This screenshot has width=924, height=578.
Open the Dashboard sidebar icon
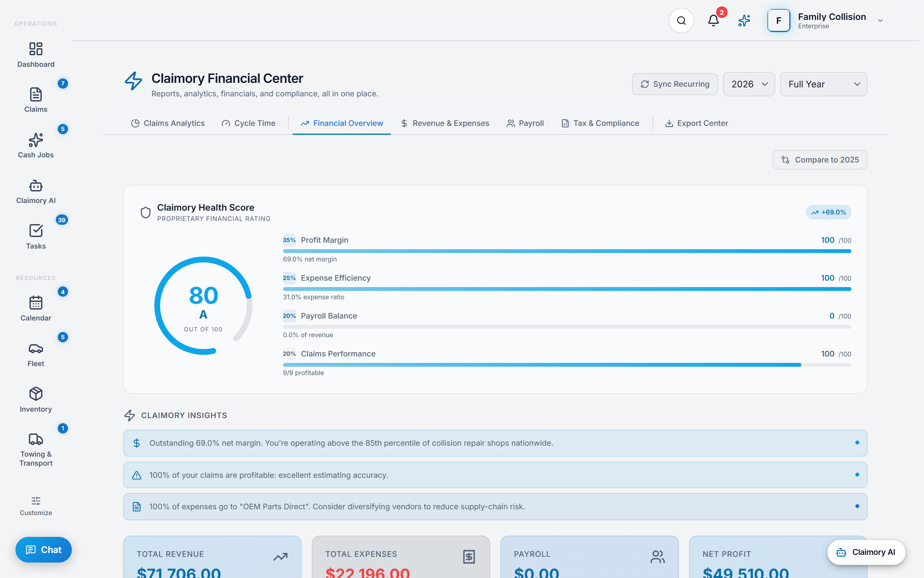point(36,49)
